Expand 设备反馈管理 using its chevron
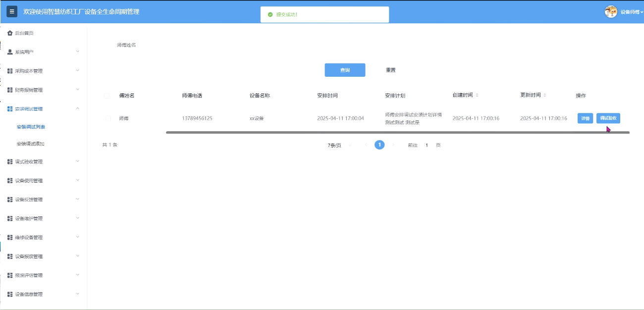This screenshot has height=310, width=644. point(78,199)
